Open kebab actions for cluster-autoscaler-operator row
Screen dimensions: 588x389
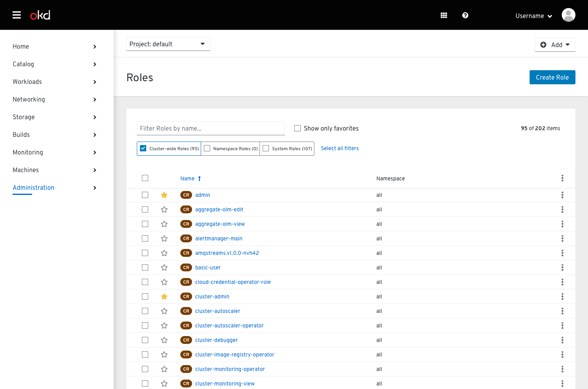(562, 325)
